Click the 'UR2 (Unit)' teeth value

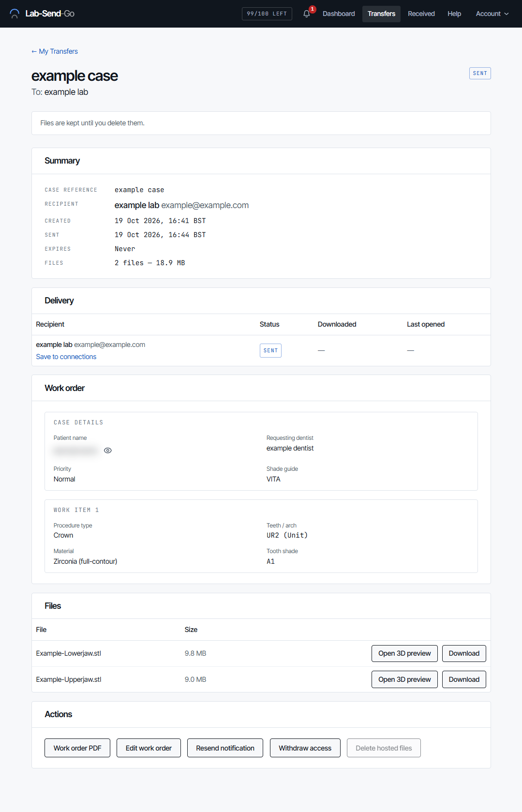pyautogui.click(x=287, y=535)
